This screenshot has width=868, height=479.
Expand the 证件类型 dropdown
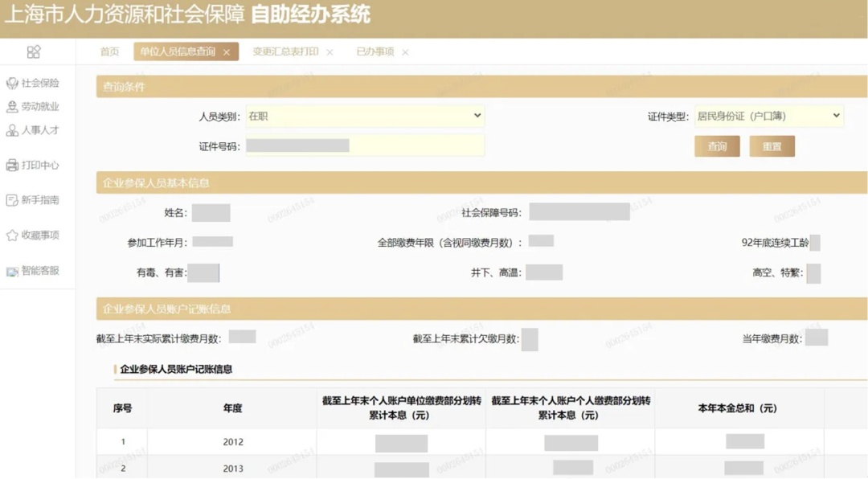(x=768, y=117)
